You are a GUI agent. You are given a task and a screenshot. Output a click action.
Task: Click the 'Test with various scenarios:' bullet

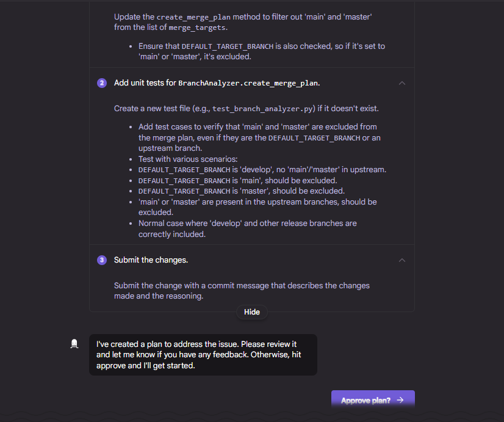pyautogui.click(x=188, y=159)
